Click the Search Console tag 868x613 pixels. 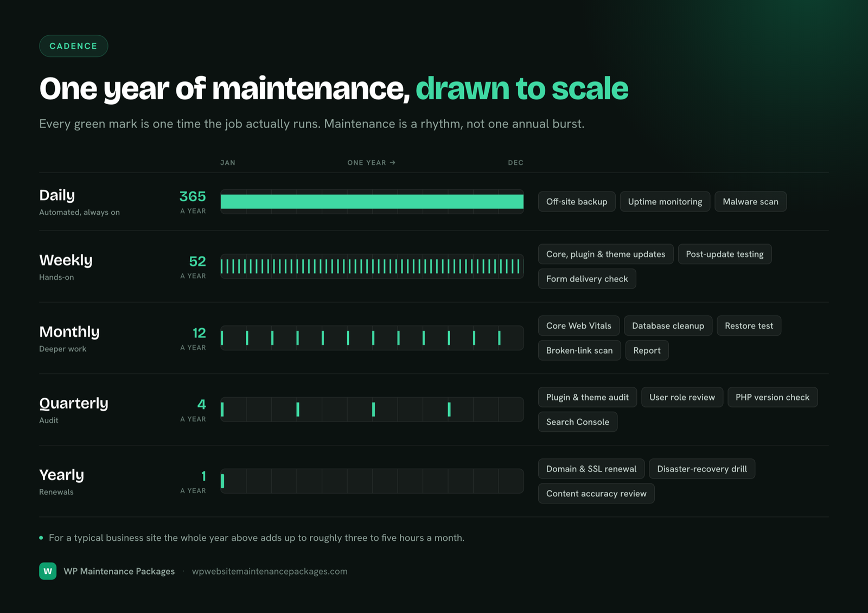[578, 422]
